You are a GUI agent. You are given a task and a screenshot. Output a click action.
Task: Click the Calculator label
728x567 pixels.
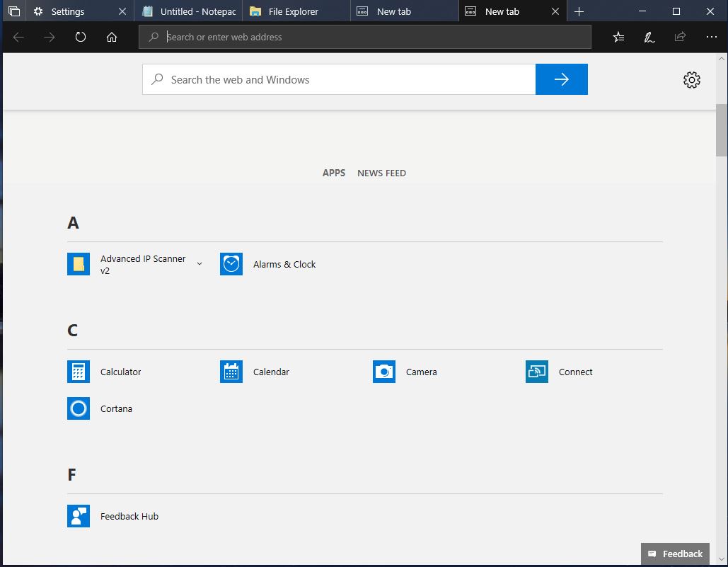(120, 372)
